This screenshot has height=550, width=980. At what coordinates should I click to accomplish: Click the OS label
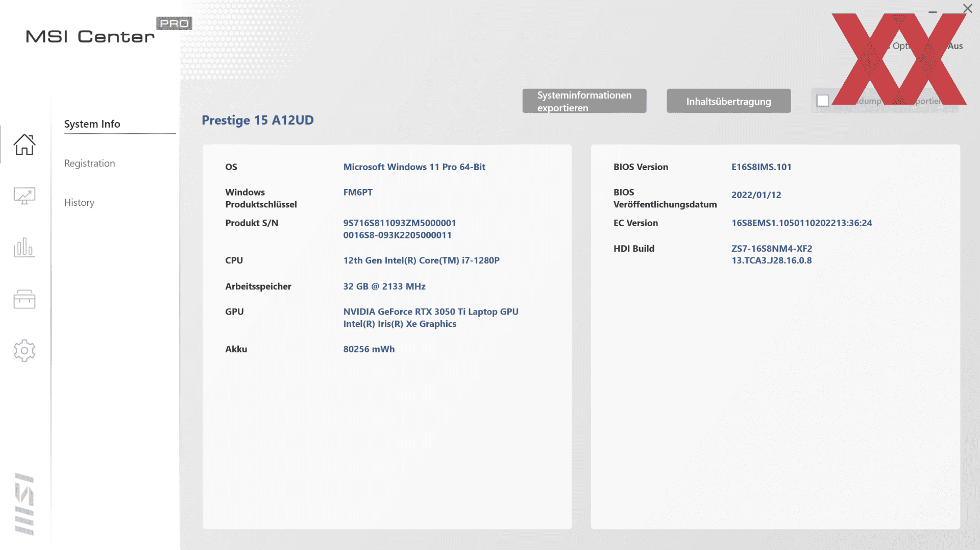pyautogui.click(x=231, y=167)
